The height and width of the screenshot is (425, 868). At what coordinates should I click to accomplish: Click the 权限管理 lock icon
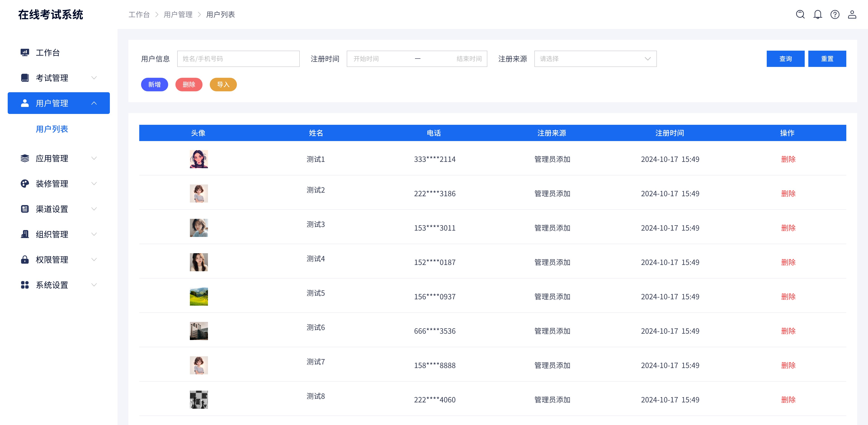pyautogui.click(x=25, y=260)
